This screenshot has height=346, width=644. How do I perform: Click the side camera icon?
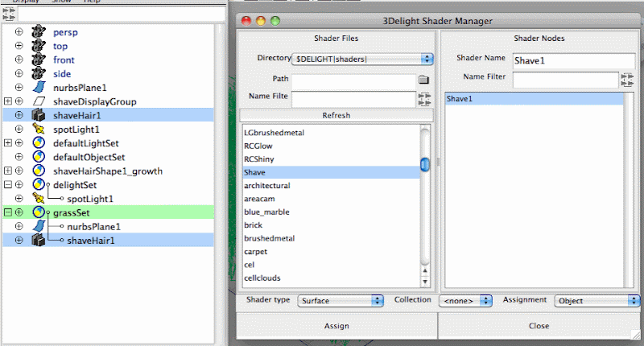point(39,73)
